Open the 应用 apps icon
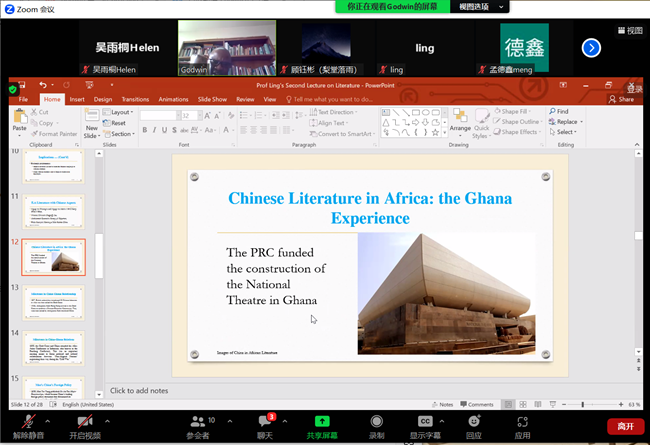 click(x=522, y=424)
